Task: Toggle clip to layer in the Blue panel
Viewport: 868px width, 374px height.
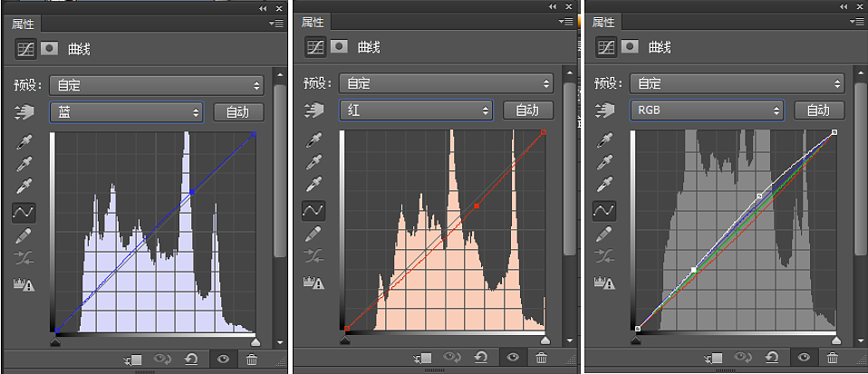Action: click(133, 360)
